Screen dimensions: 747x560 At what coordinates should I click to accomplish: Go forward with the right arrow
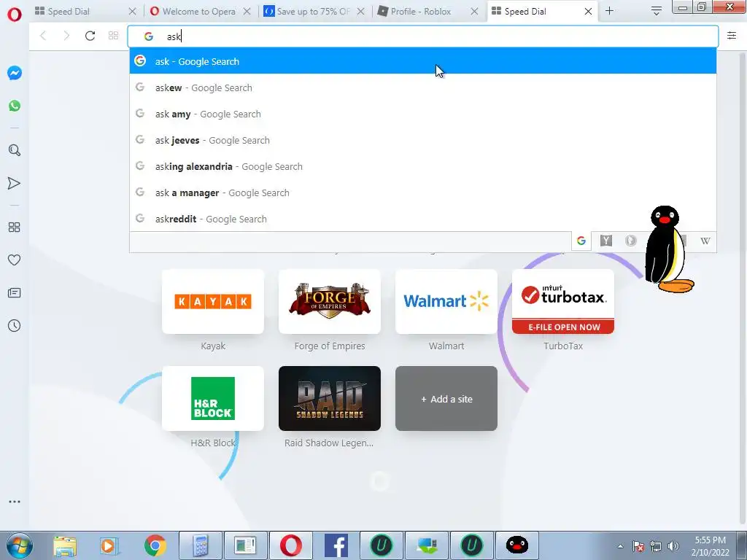[x=66, y=36]
